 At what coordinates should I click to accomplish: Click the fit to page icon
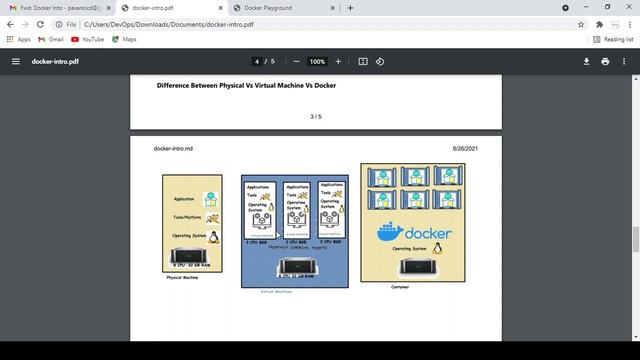pyautogui.click(x=363, y=62)
